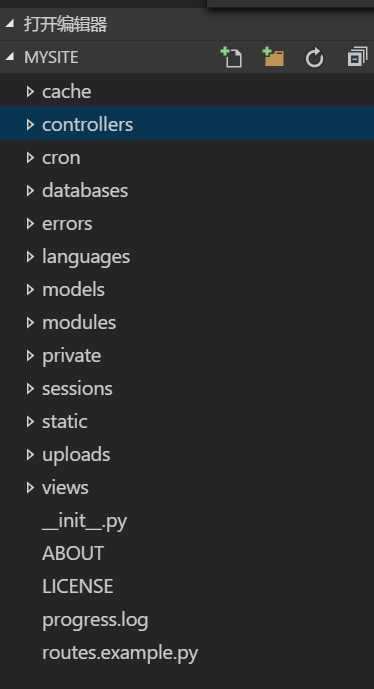Expand the static folder arrow
This screenshot has width=374, height=689.
click(x=30, y=421)
